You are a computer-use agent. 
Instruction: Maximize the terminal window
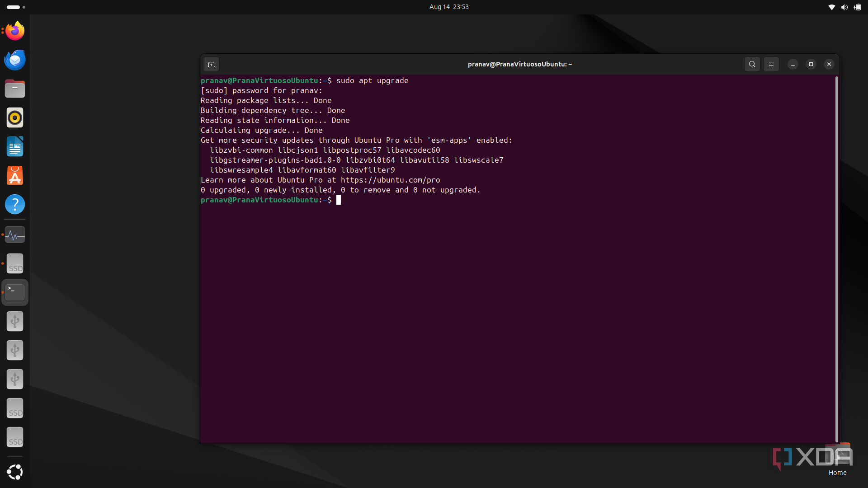[x=811, y=64]
